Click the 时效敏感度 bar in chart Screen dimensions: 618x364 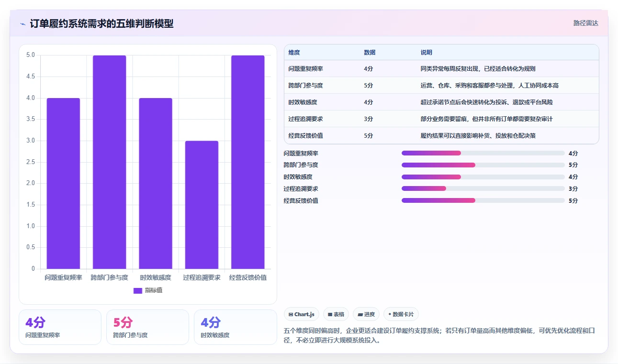(x=156, y=183)
